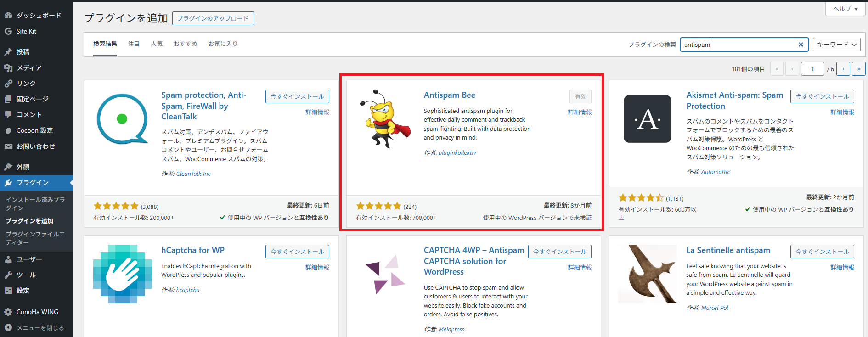Click the Appearance paintbrush icon

[8, 167]
